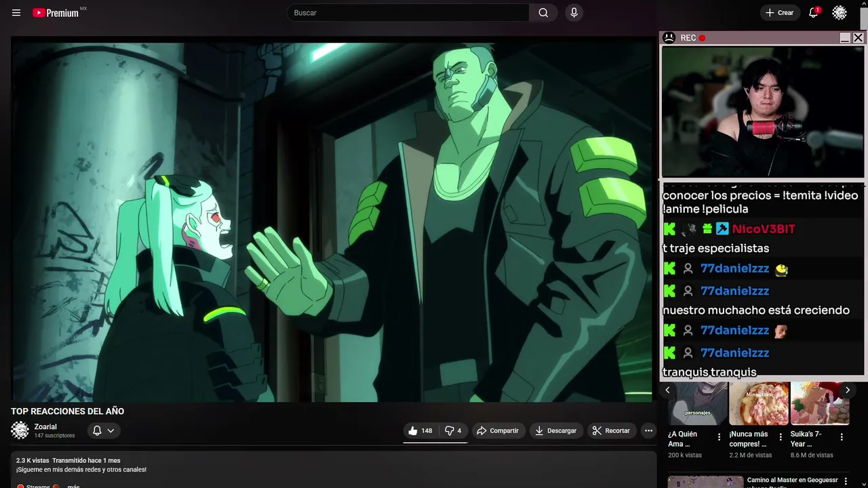Share the video using Compartir
The width and height of the screenshot is (868, 488).
pos(498,430)
